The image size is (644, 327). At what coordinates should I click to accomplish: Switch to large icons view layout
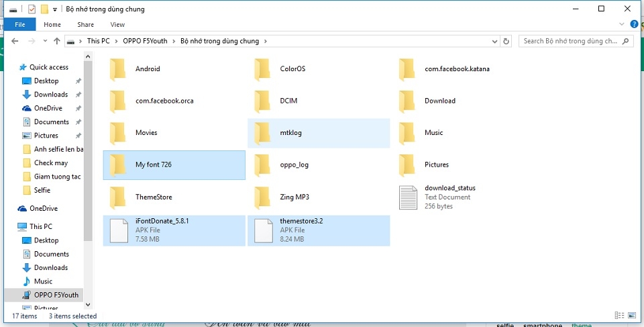coord(633,316)
